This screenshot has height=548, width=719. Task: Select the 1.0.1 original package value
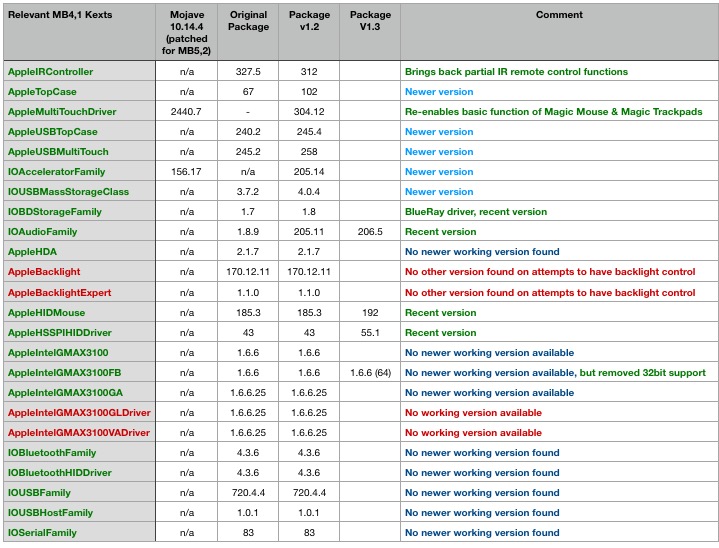point(248,513)
